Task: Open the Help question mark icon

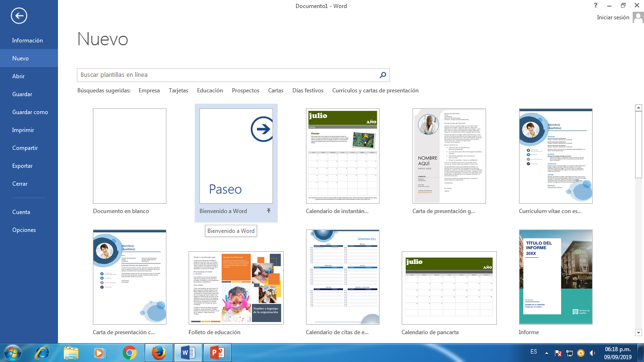Action: [x=595, y=5]
